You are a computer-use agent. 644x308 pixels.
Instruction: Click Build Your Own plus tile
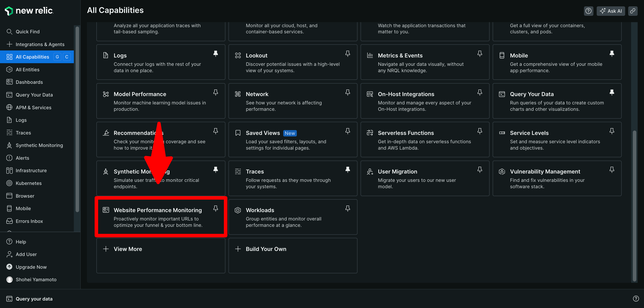[x=266, y=249]
